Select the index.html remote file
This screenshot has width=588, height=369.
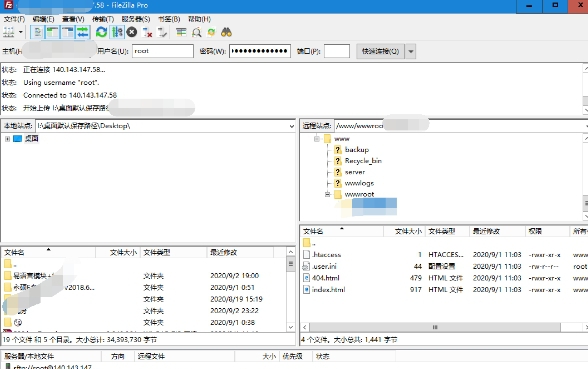coord(328,290)
